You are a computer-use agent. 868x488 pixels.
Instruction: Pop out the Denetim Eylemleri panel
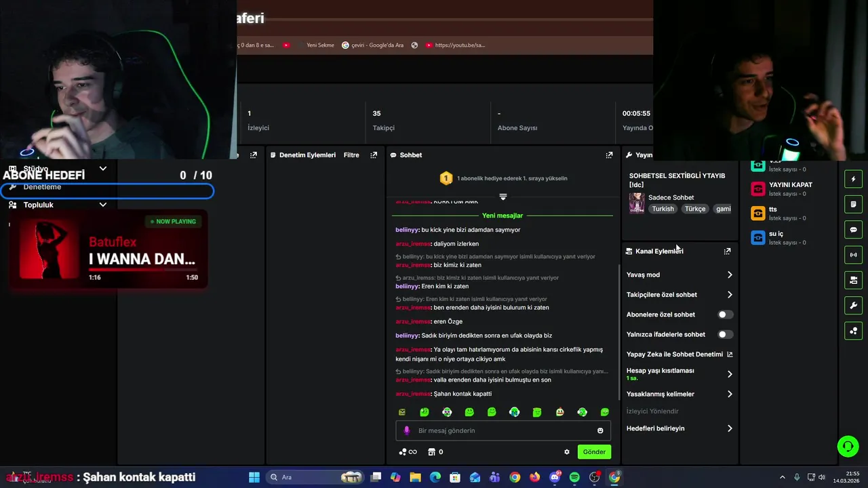(374, 155)
